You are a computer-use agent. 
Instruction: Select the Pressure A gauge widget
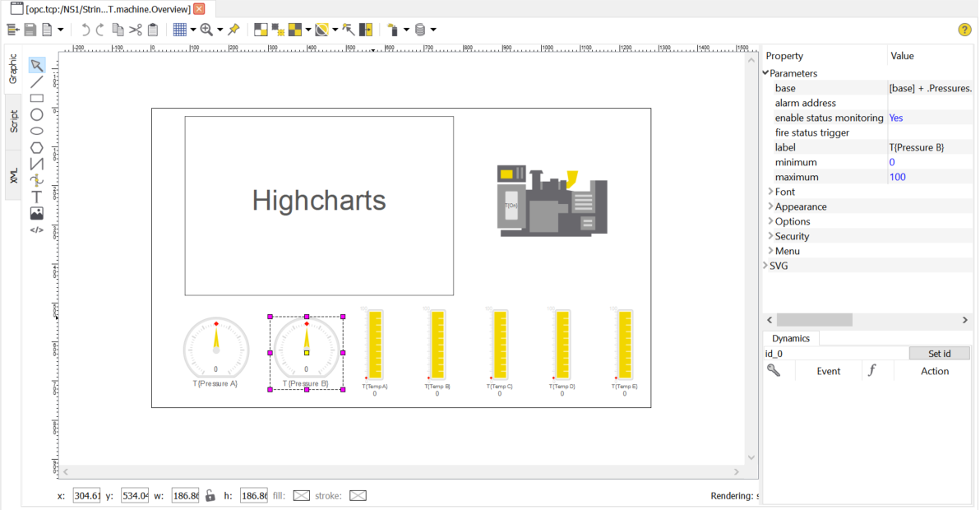[215, 350]
